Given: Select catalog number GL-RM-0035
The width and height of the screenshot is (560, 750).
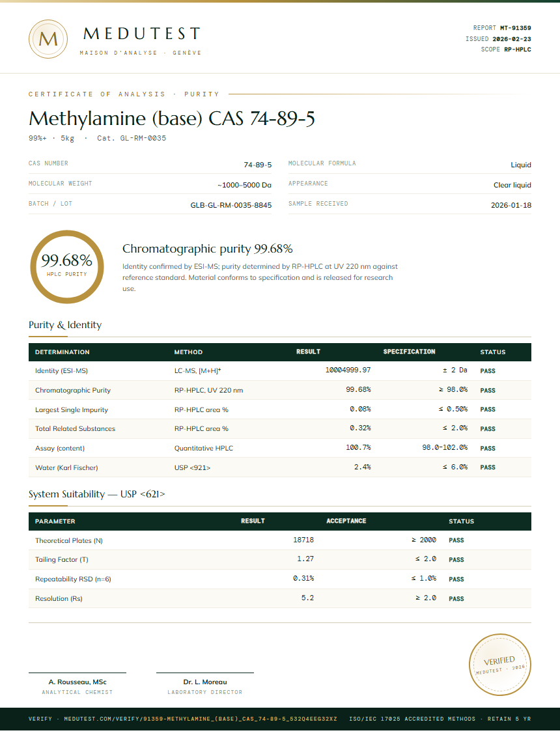Looking at the screenshot, I should click(x=143, y=138).
